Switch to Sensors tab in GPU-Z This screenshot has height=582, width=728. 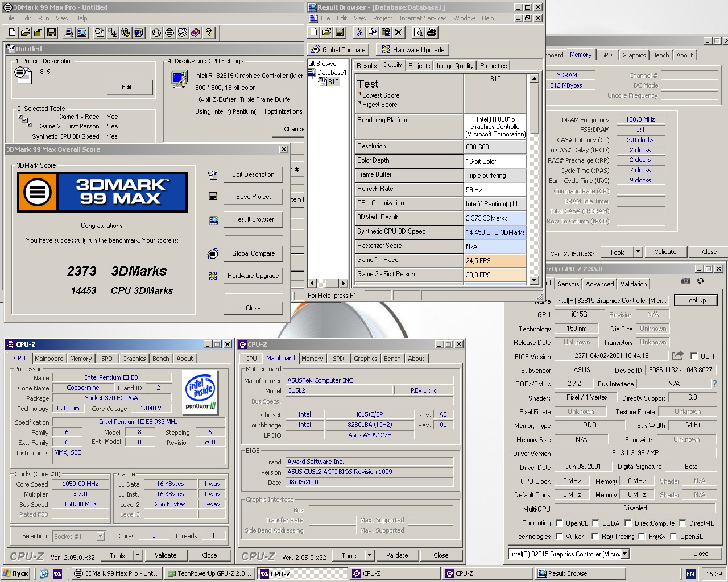click(x=568, y=284)
